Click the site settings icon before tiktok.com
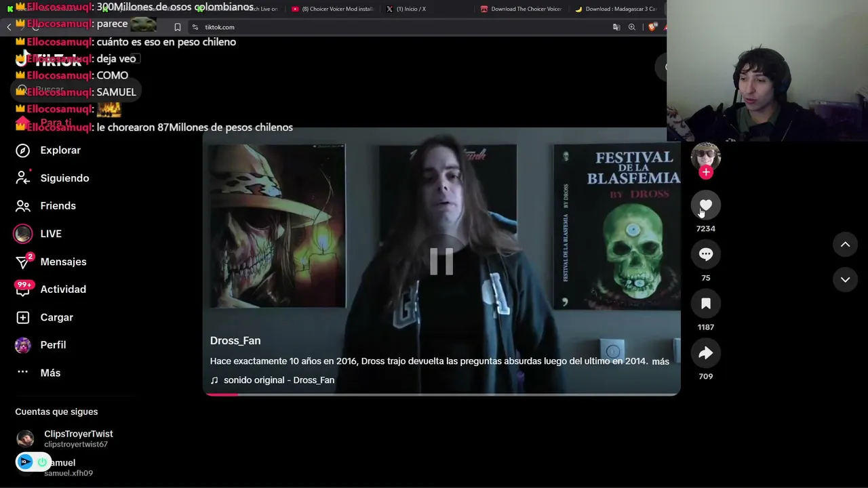Viewport: 868px width, 488px height. tap(195, 27)
